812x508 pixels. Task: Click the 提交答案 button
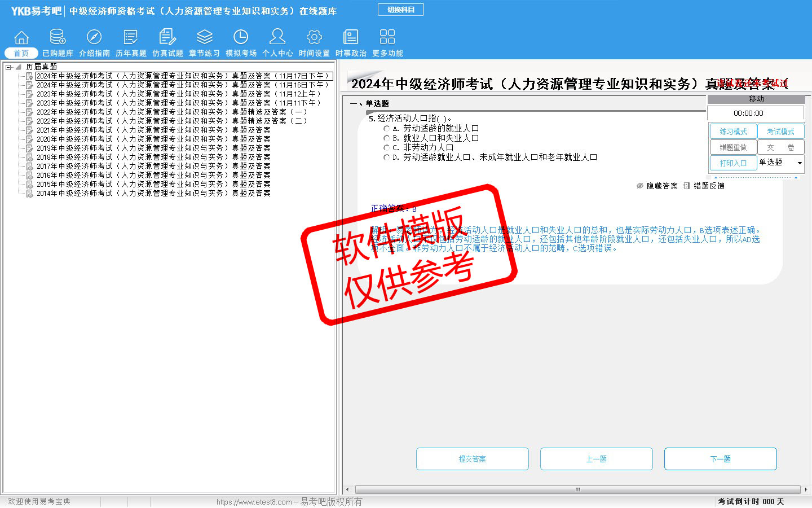(x=472, y=459)
